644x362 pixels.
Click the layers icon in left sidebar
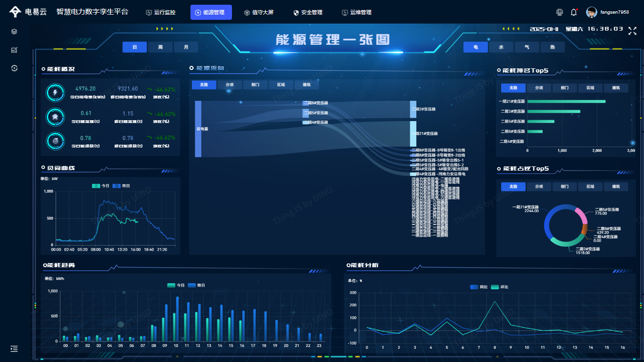(14, 32)
